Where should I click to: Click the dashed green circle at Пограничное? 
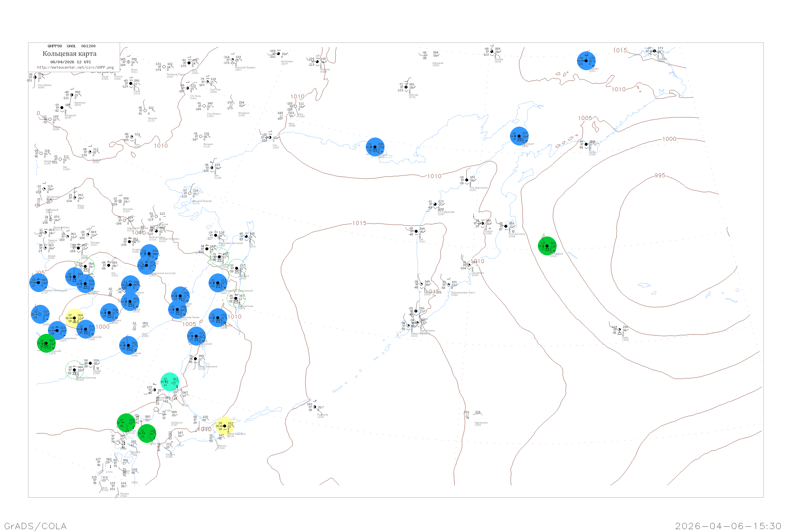click(x=236, y=298)
